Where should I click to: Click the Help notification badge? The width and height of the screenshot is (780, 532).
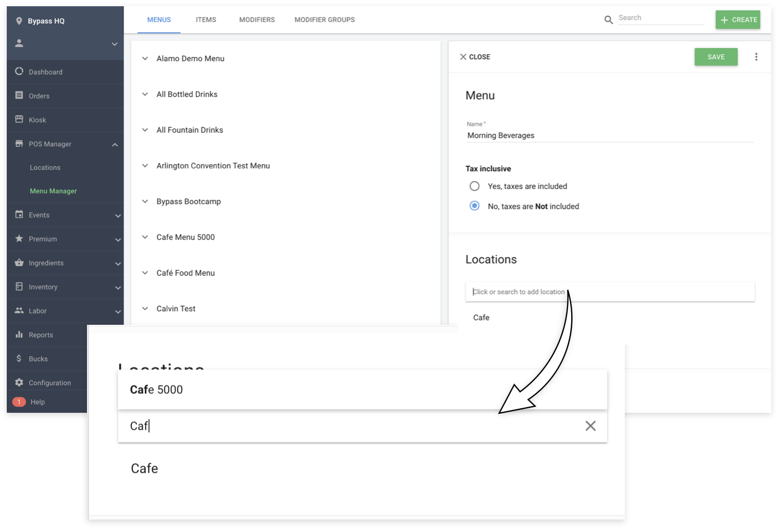pos(19,402)
